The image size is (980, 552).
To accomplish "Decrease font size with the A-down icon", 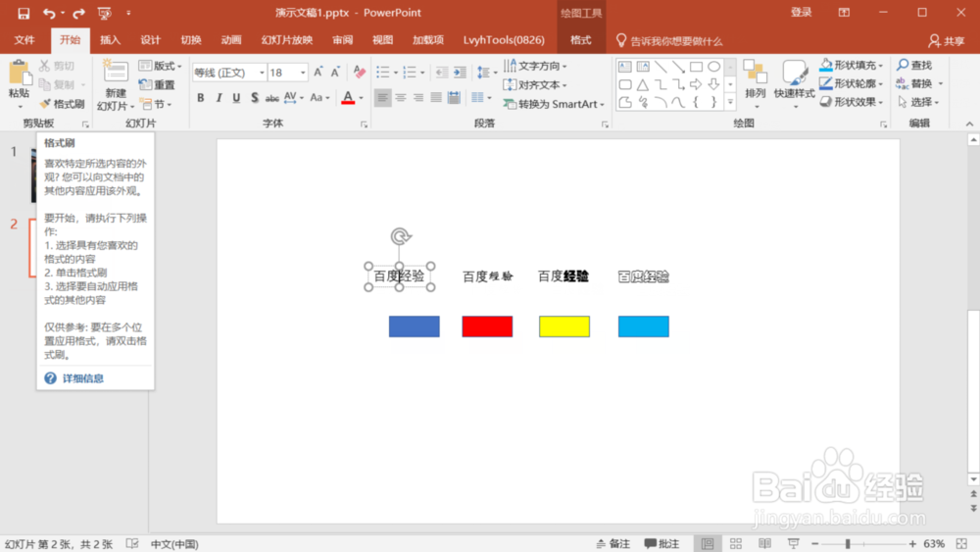I will tap(335, 73).
